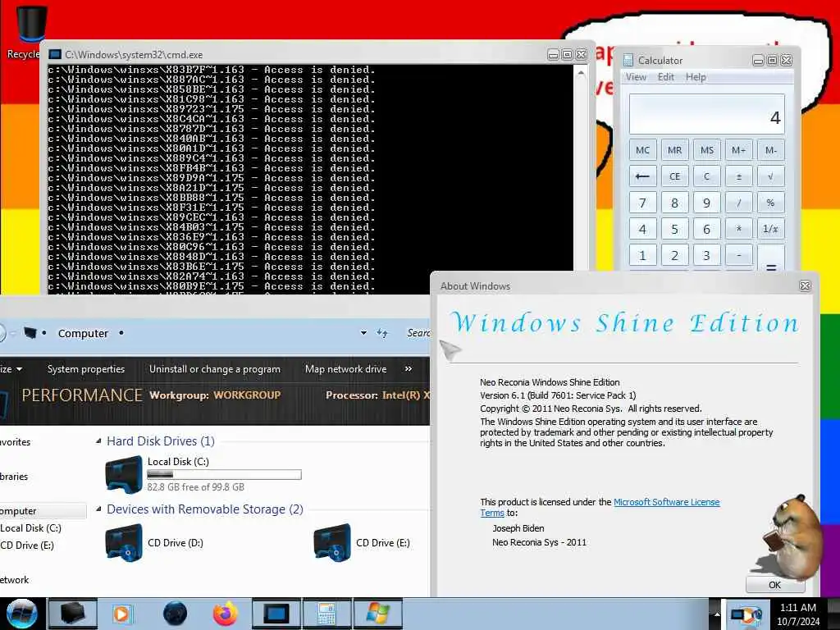Open the Calculator View menu
The height and width of the screenshot is (630, 840).
click(636, 77)
